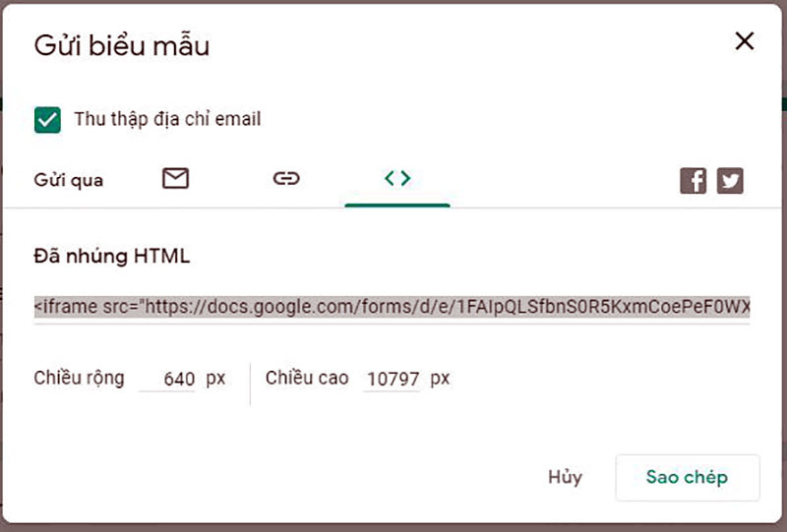Switch to the send via email tab
The width and height of the screenshot is (787, 532).
tap(175, 179)
